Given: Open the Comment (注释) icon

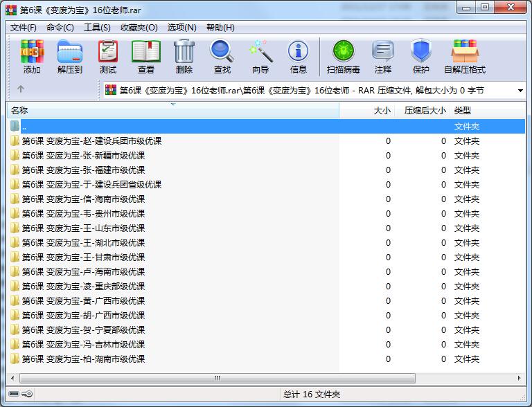Looking at the screenshot, I should click(x=383, y=51).
